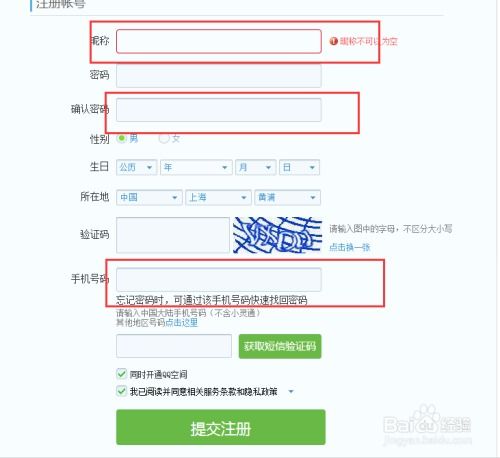Focus the 手机号码 phone number field
The height and width of the screenshot is (458, 500).
click(219, 279)
